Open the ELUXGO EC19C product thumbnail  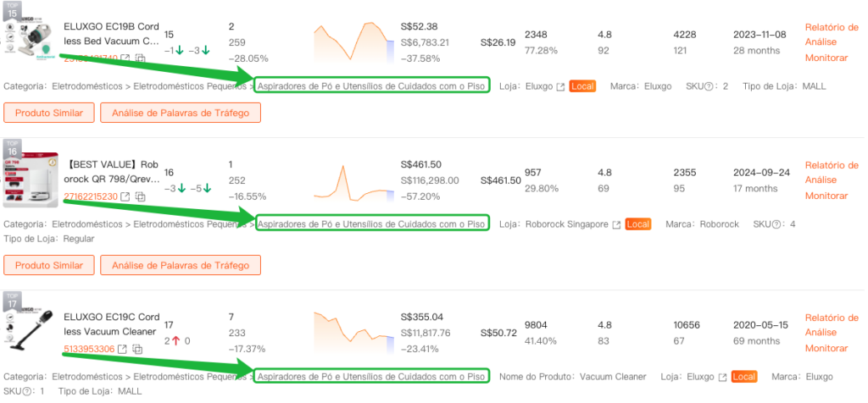(31, 330)
